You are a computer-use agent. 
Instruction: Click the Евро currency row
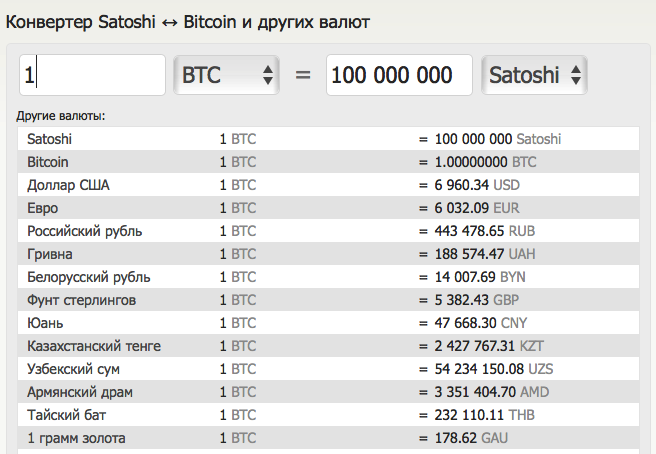point(328,208)
